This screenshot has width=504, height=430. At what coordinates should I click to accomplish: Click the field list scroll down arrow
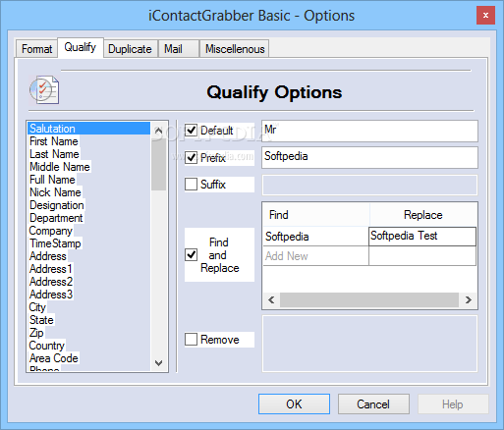tap(159, 363)
